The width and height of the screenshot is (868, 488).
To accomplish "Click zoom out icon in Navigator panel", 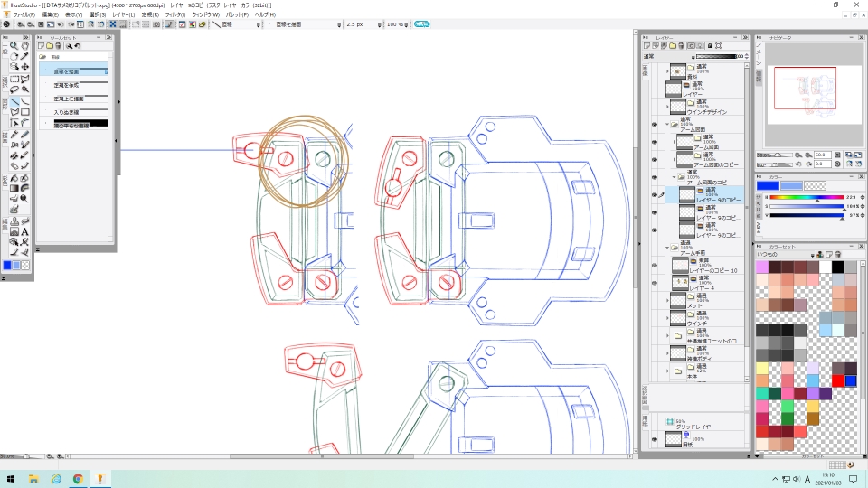I will pyautogui.click(x=798, y=155).
